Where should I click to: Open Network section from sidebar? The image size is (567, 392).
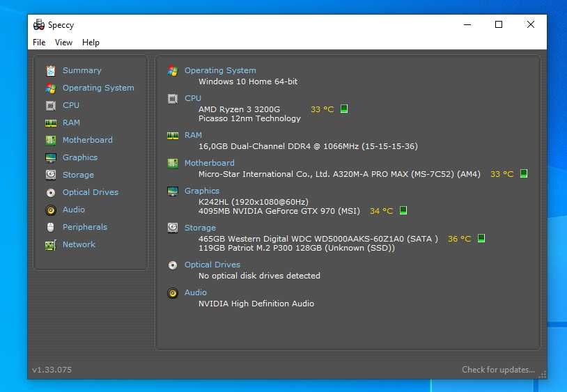click(79, 244)
